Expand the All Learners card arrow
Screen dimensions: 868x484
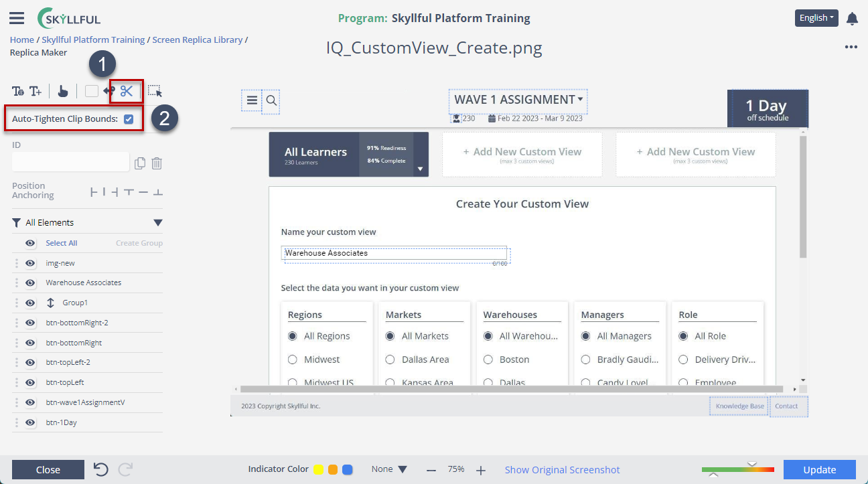(421, 169)
